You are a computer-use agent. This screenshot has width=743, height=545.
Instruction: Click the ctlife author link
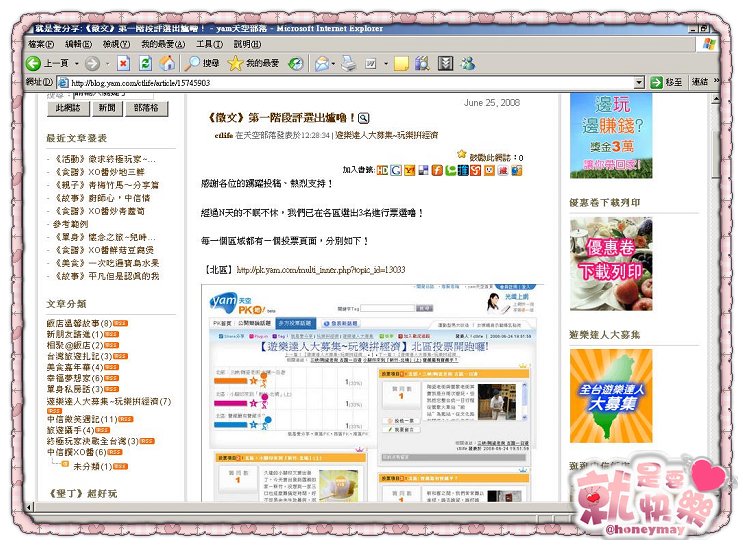pos(224,135)
